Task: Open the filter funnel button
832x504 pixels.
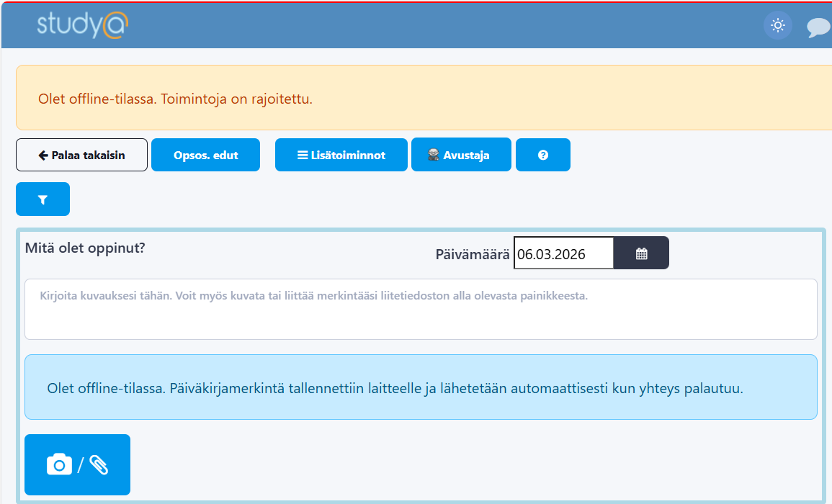Action: click(x=43, y=199)
